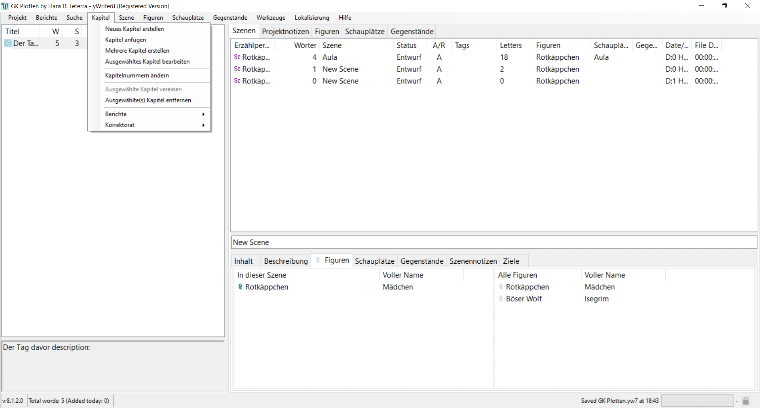The image size is (760, 408).
Task: Click Total words status bar entry
Action: pos(69,401)
